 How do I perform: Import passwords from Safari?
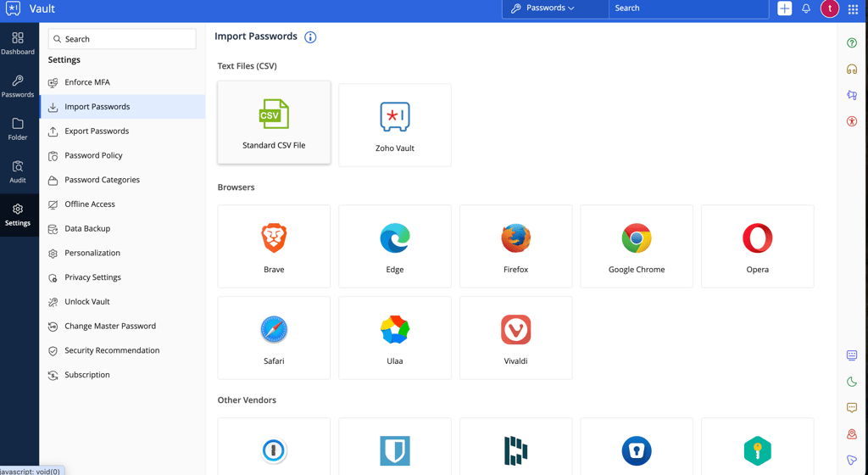274,338
